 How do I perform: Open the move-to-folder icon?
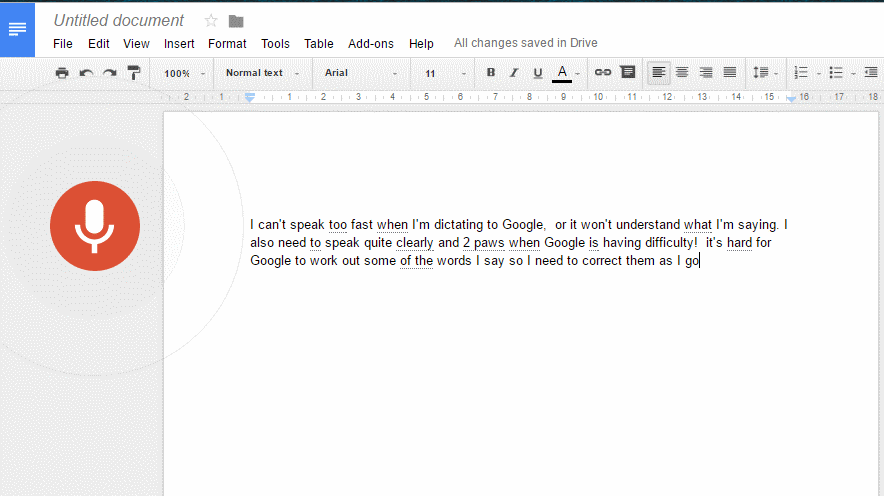pos(236,21)
